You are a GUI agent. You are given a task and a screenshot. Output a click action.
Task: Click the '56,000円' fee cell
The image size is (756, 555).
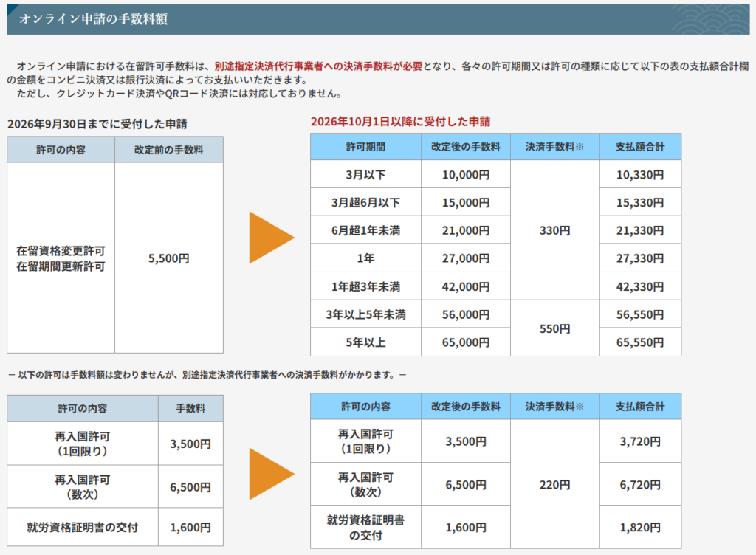coord(466,314)
